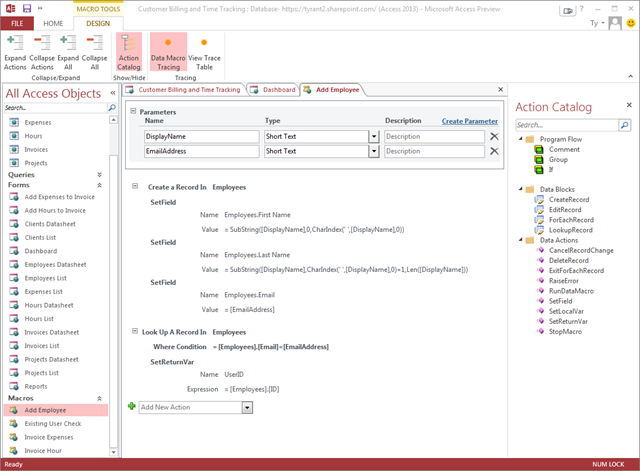Click the Collapse Actions ribbon icon
Image resolution: width=640 pixels, height=471 pixels.
point(42,53)
